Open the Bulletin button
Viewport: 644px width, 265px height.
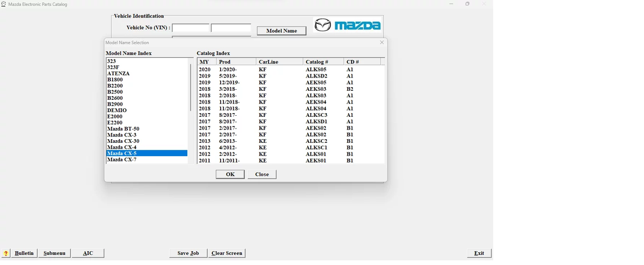pyautogui.click(x=24, y=253)
